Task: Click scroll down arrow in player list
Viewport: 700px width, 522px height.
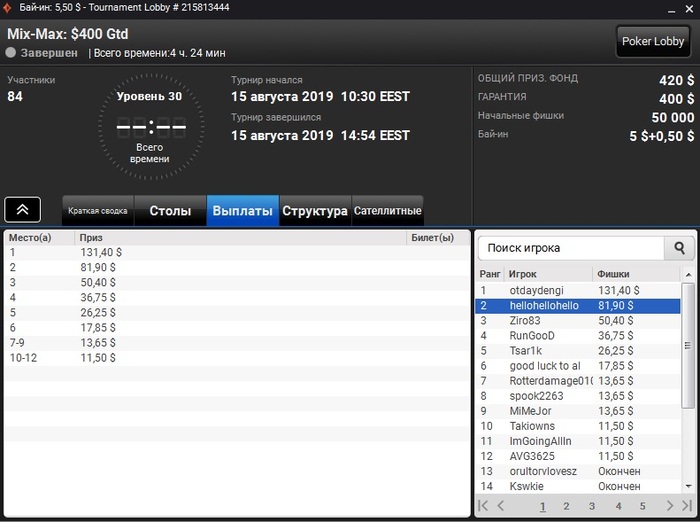Action: pyautogui.click(x=688, y=486)
